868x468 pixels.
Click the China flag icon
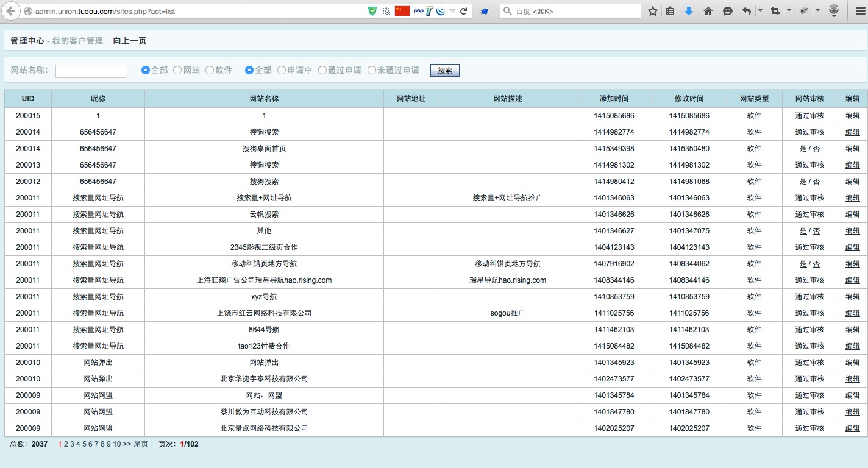(x=402, y=11)
